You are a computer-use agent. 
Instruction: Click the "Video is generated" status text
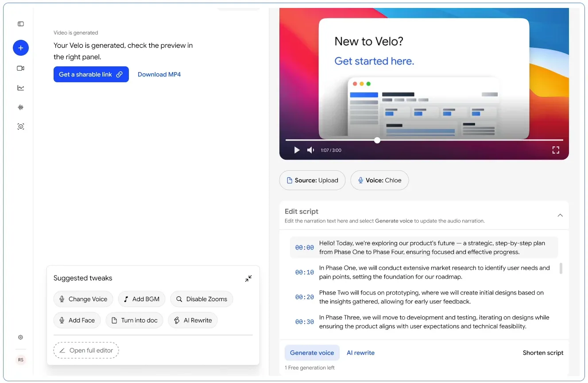[x=76, y=33]
